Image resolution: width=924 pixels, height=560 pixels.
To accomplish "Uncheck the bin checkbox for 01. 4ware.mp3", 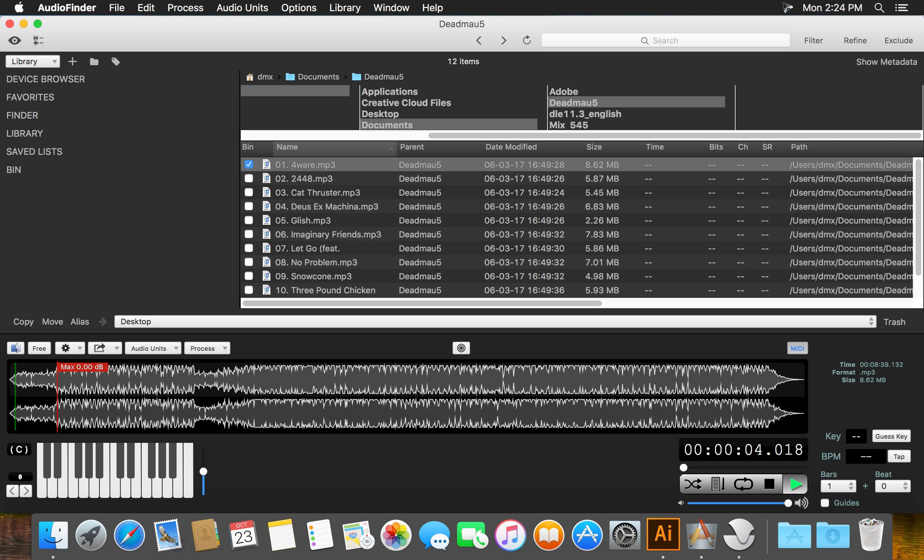I will pos(249,165).
